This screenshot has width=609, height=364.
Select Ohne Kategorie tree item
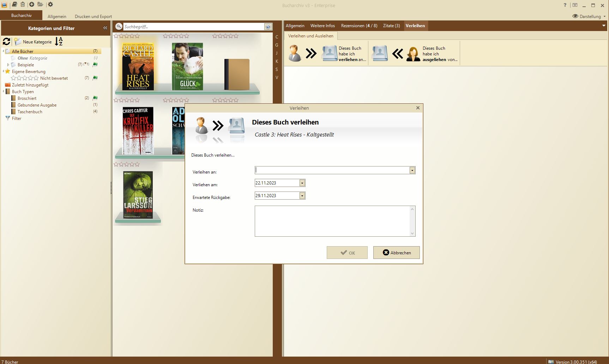tap(32, 58)
